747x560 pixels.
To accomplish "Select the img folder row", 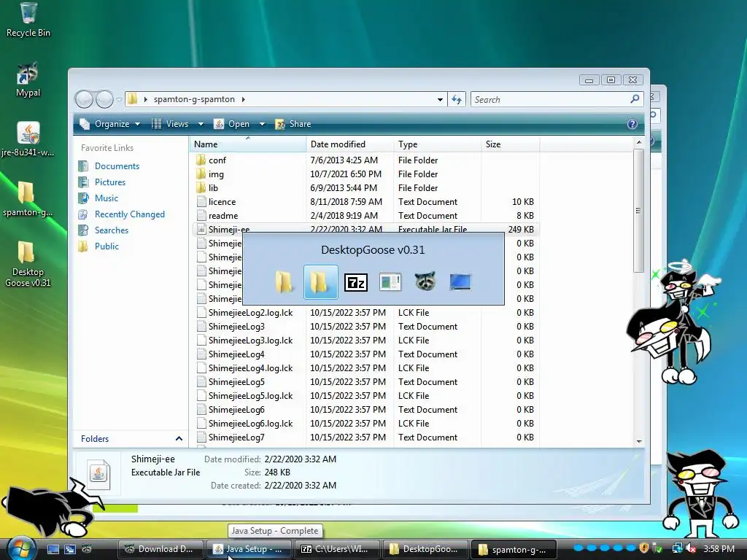I will coord(367,174).
